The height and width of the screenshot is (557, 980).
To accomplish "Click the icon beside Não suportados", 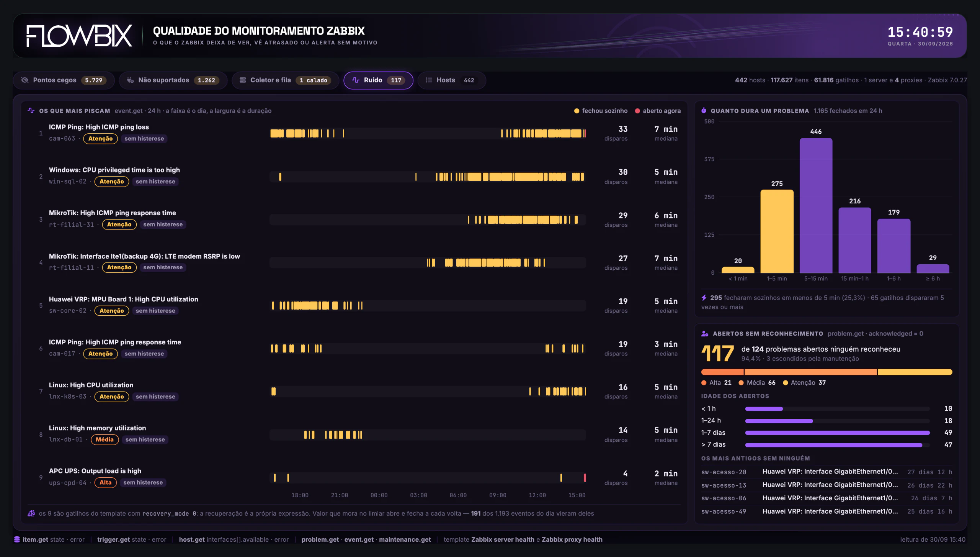I will click(130, 80).
